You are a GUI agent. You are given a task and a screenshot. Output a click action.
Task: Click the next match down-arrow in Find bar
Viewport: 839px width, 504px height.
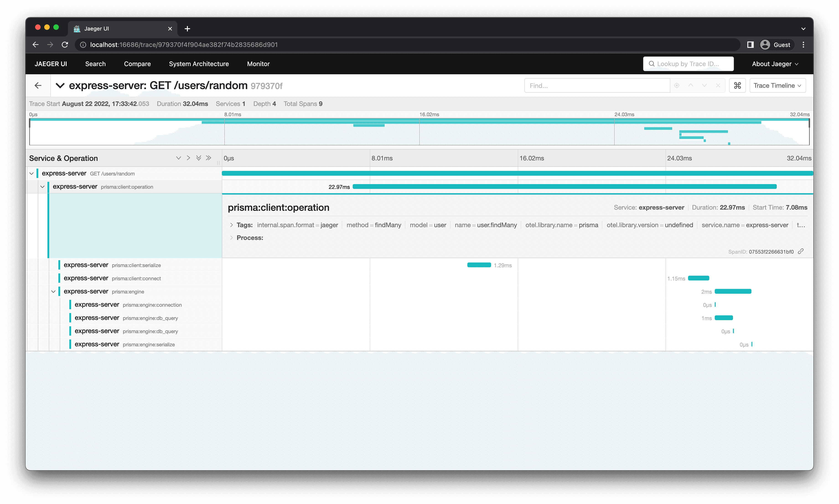tap(704, 85)
